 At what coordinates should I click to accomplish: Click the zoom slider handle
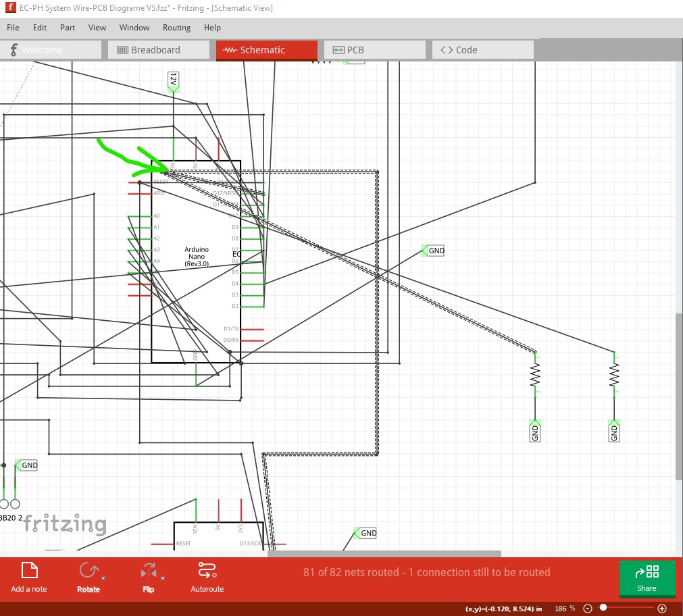[x=603, y=607]
